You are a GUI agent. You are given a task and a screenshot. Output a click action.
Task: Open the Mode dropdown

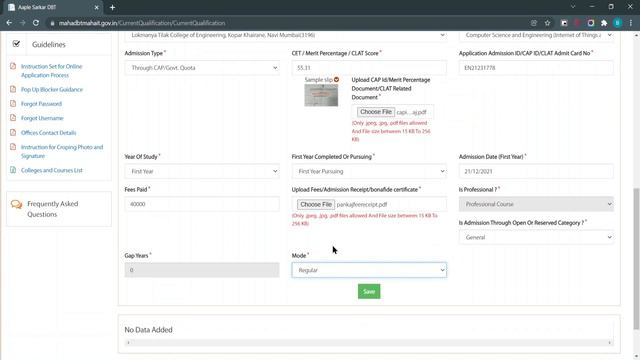[369, 270]
